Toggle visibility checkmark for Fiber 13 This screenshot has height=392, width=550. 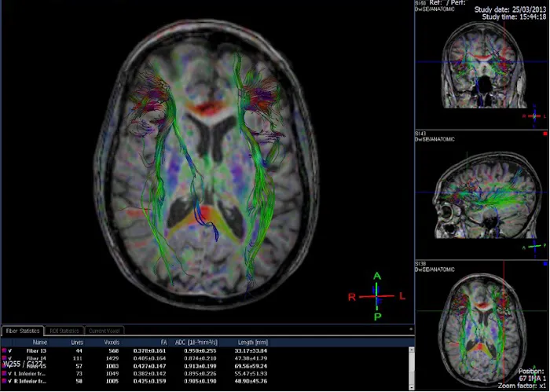pyautogui.click(x=10, y=350)
